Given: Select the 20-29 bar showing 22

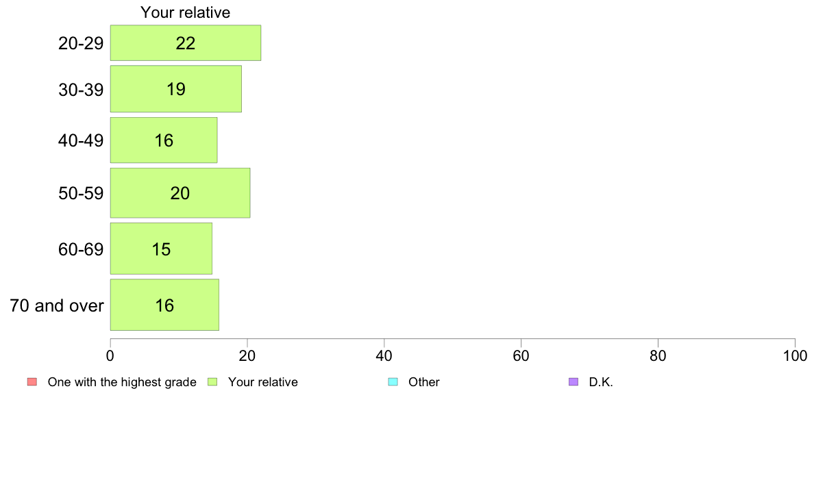Looking at the screenshot, I should (185, 43).
